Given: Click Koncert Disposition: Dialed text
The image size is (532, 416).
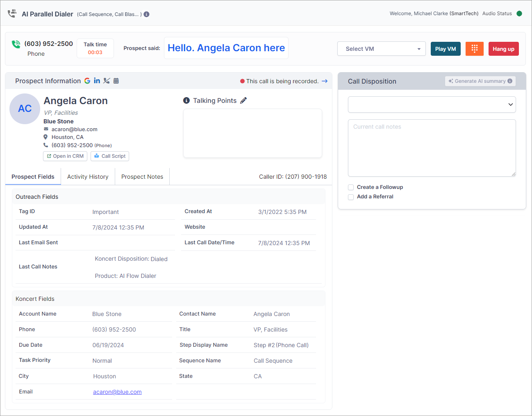Looking at the screenshot, I should coord(131,259).
